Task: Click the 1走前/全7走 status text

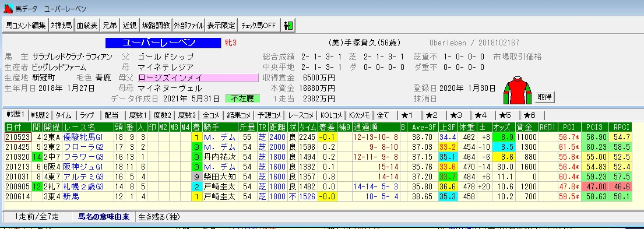Action: (36, 217)
